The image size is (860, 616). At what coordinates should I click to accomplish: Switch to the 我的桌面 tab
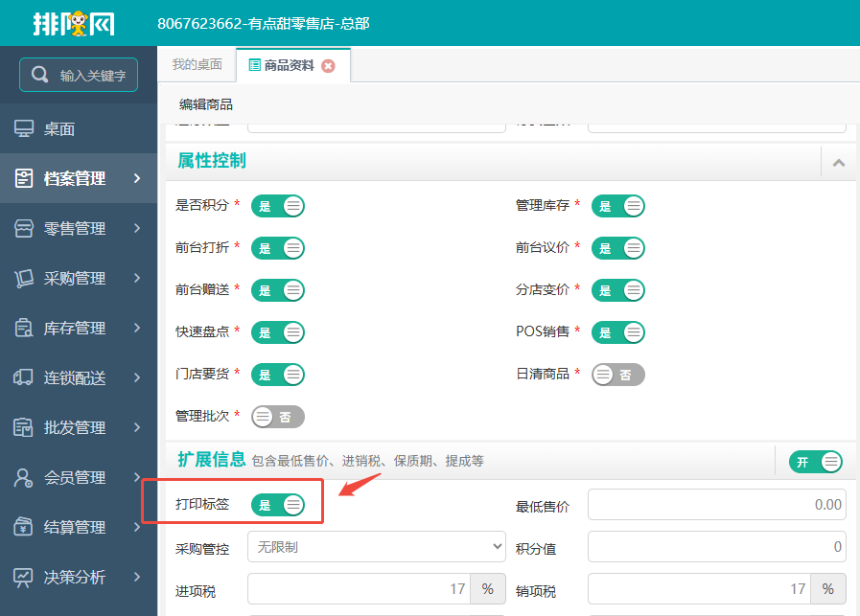coord(197,65)
